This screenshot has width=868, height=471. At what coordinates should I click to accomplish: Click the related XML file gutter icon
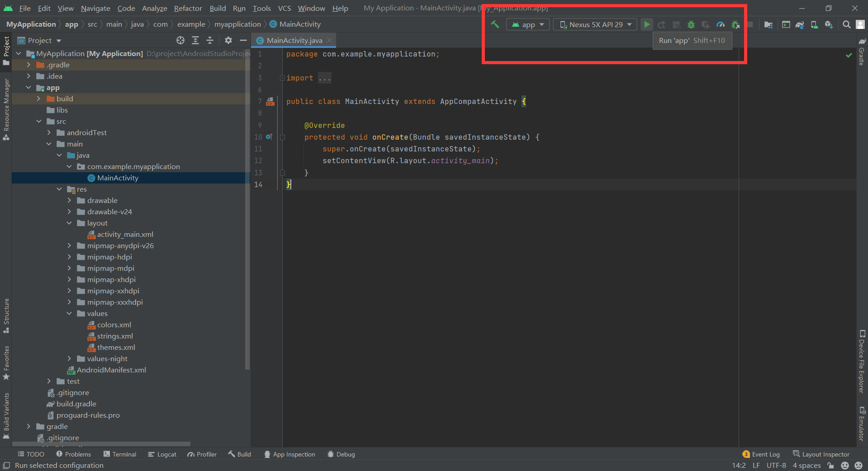(270, 101)
